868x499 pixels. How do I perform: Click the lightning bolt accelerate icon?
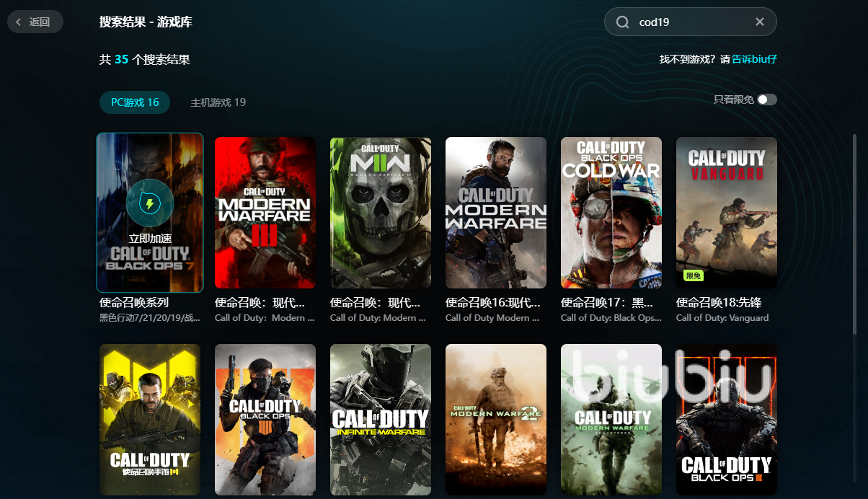149,204
